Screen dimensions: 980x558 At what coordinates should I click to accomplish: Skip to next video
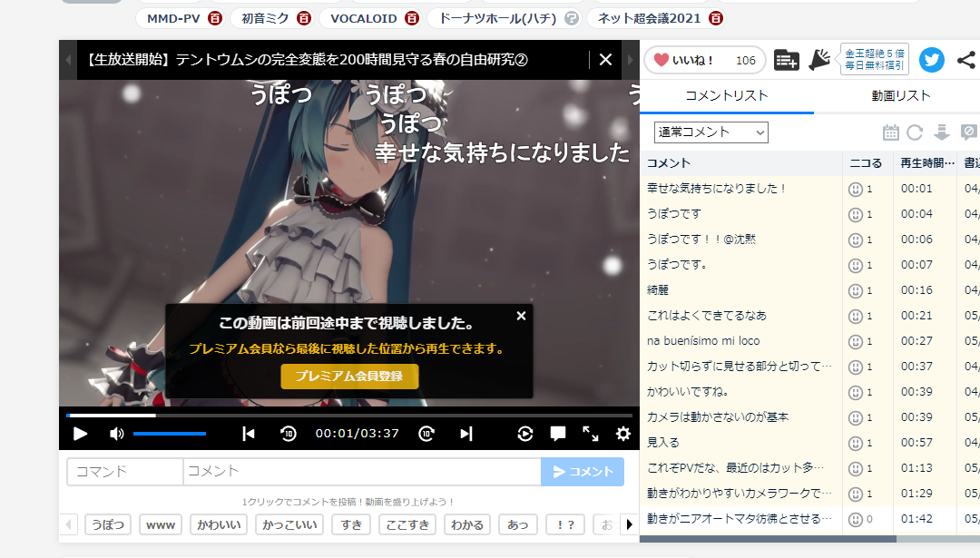(466, 434)
